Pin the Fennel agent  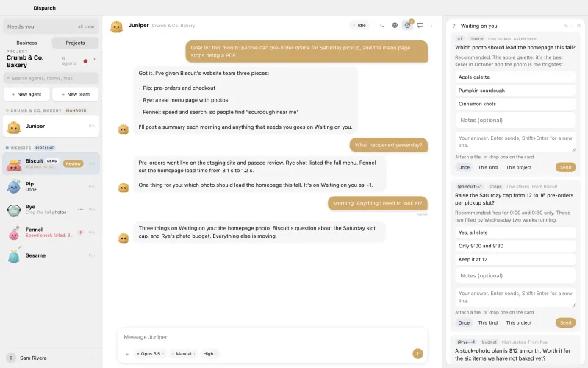91,233
